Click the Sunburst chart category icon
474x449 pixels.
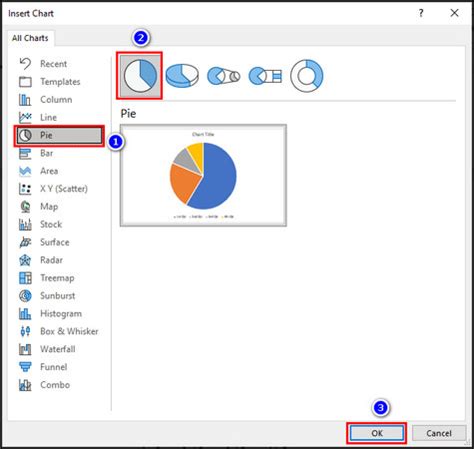click(25, 296)
